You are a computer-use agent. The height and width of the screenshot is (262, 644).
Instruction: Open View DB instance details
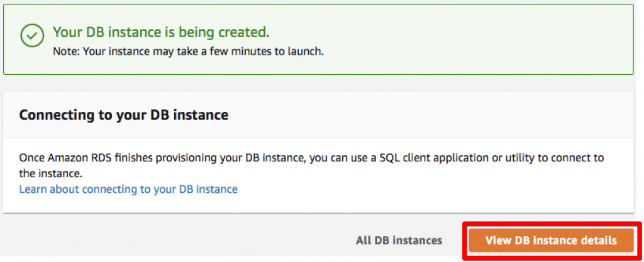pos(551,240)
